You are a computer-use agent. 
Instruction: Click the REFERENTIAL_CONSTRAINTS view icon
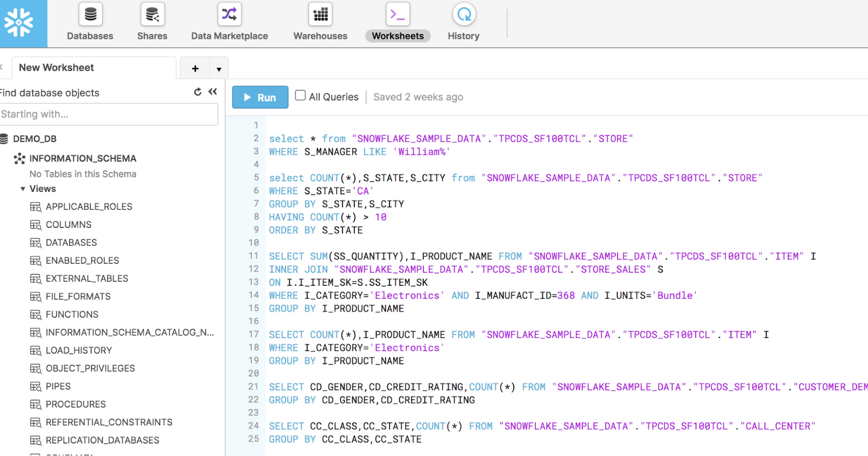pos(36,423)
